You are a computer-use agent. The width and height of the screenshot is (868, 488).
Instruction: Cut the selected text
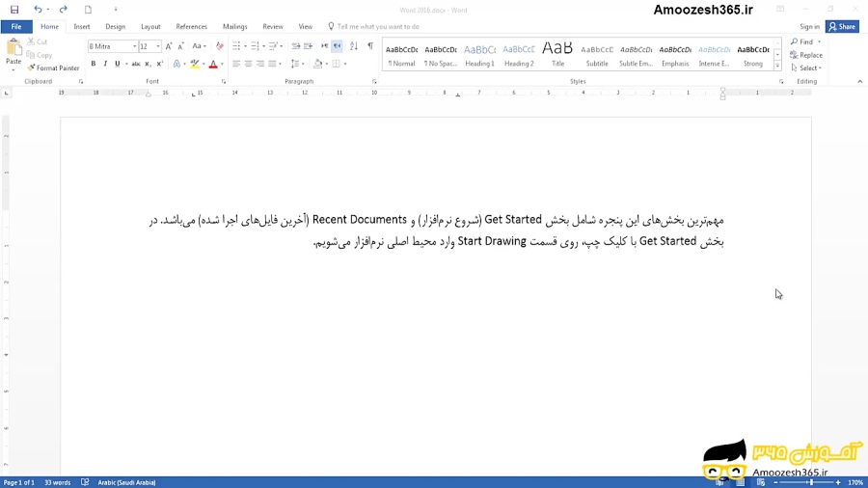[x=38, y=41]
